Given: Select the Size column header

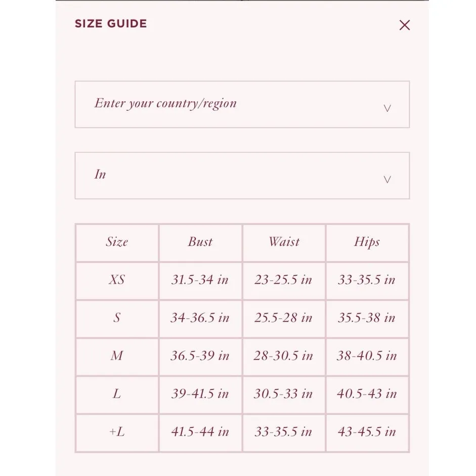Looking at the screenshot, I should pyautogui.click(x=117, y=242).
